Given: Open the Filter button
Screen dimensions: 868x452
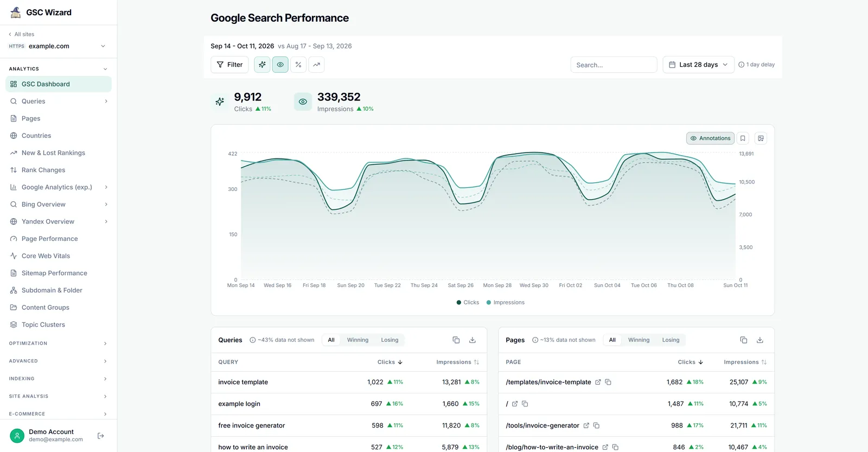Looking at the screenshot, I should 229,65.
